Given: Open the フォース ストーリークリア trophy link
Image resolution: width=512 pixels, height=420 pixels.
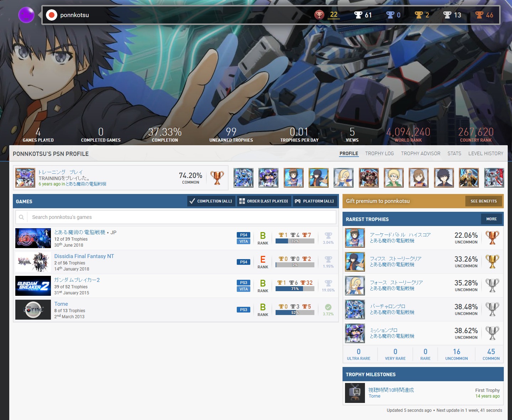Looking at the screenshot, I should [x=396, y=283].
